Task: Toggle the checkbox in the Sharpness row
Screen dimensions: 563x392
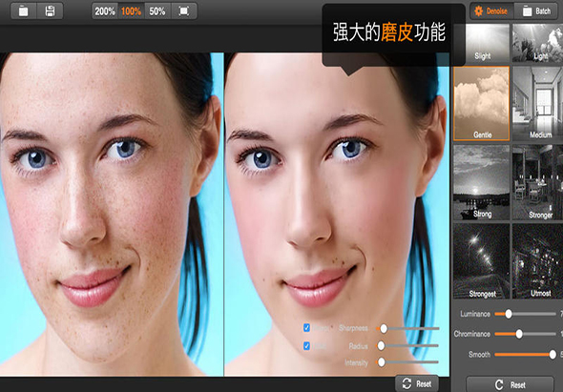Action: 306,328
